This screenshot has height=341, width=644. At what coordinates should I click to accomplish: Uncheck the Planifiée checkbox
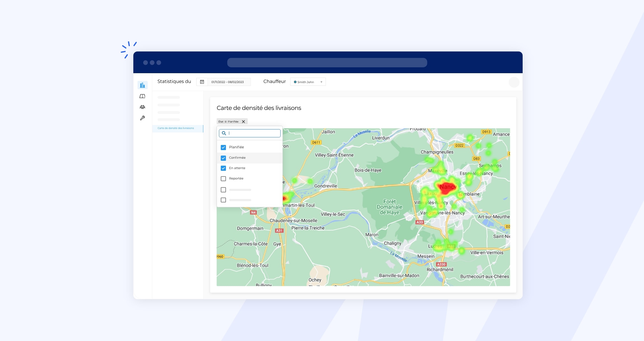pyautogui.click(x=223, y=148)
